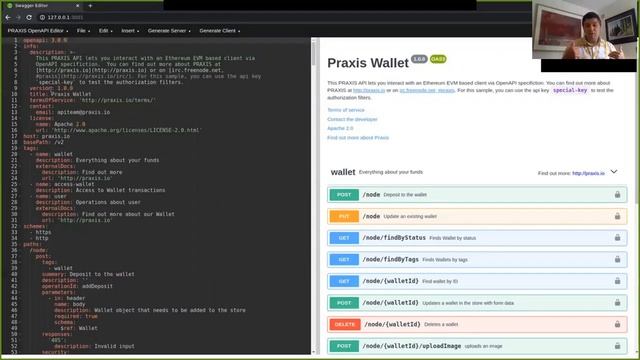Click editor line '$ref: Wallet'
Image resolution: width=640 pixels, height=360 pixels.
pos(79,328)
